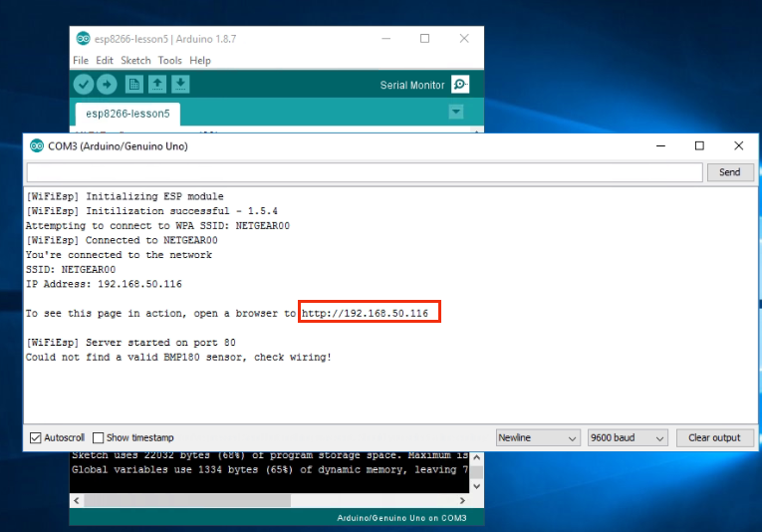This screenshot has width=762, height=532.
Task: Minimize the esp8266-lesson5 Arduino IDE window
Action: [x=385, y=39]
